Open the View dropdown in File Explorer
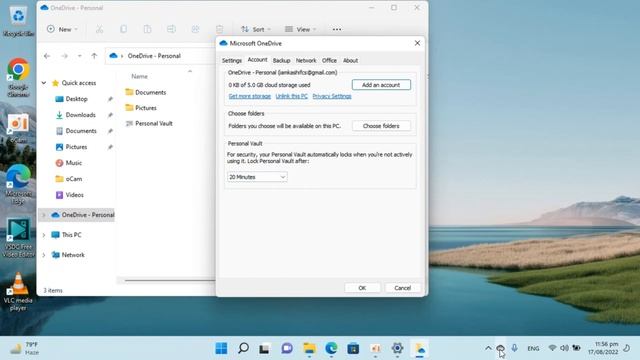 [300, 29]
